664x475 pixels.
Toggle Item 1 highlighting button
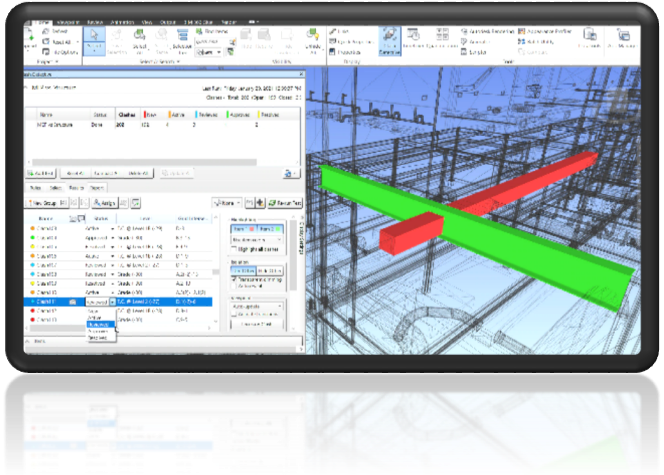pyautogui.click(x=243, y=229)
